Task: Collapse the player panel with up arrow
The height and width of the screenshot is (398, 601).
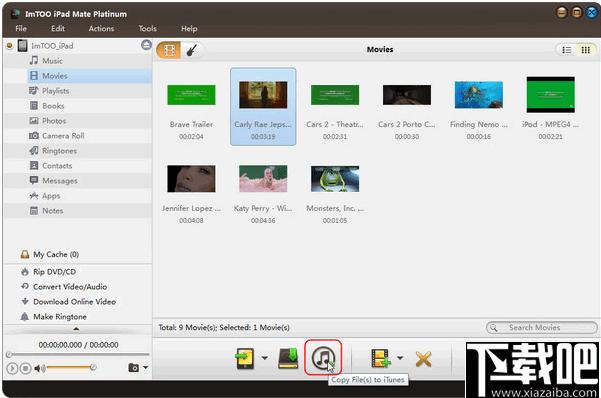Action: (x=76, y=329)
